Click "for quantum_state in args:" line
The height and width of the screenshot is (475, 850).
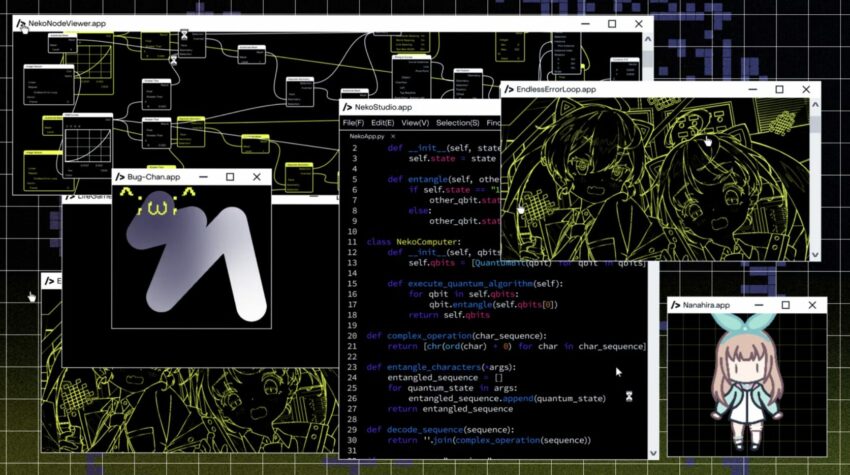[452, 388]
